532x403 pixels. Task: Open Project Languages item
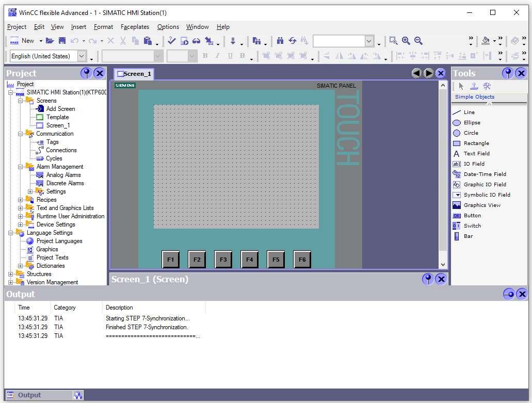coord(59,241)
